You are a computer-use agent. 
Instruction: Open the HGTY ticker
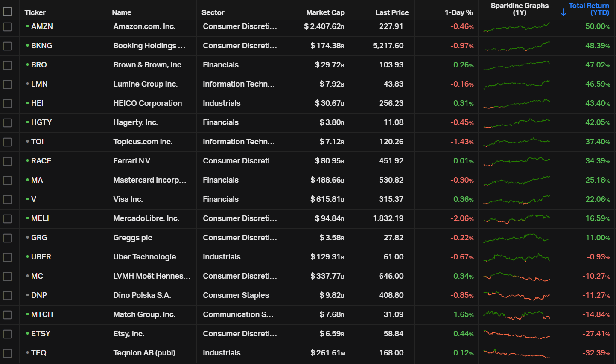coord(41,122)
